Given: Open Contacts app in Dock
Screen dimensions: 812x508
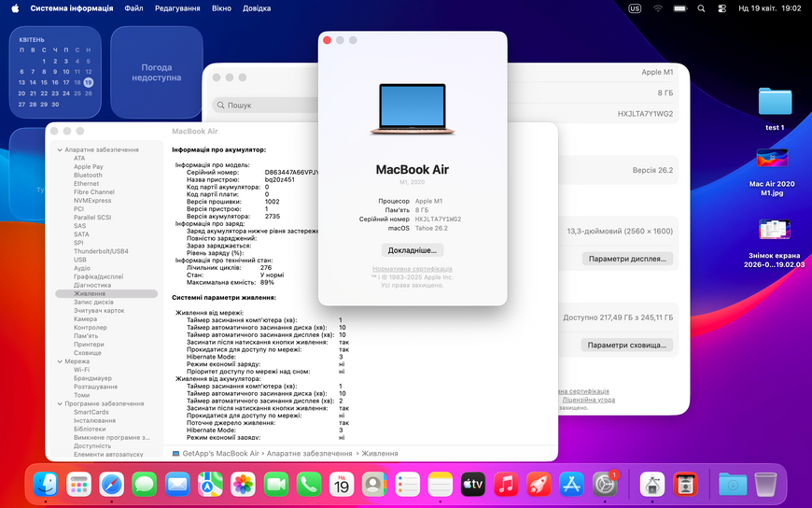Looking at the screenshot, I should pyautogui.click(x=374, y=486).
